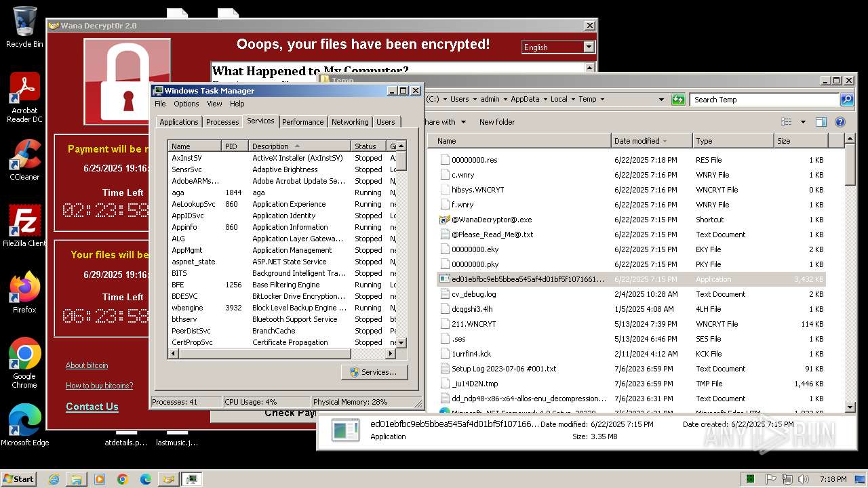Viewport: 868px width, 488px height.
Task: Select the hibsys.WNCRYT file row
Action: (631, 190)
